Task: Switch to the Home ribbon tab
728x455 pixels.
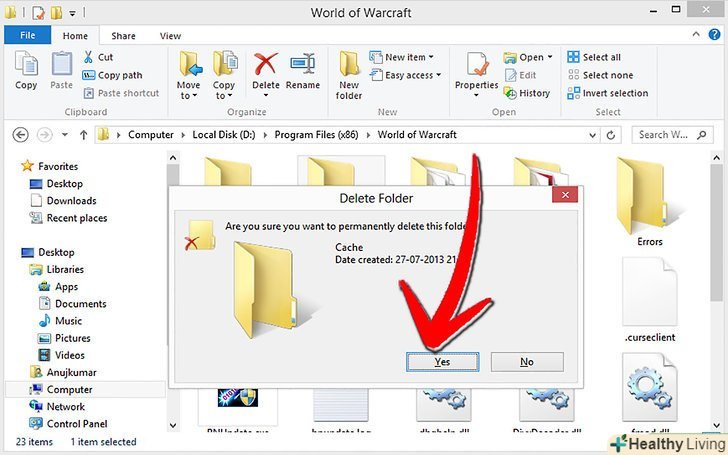Action: point(75,36)
